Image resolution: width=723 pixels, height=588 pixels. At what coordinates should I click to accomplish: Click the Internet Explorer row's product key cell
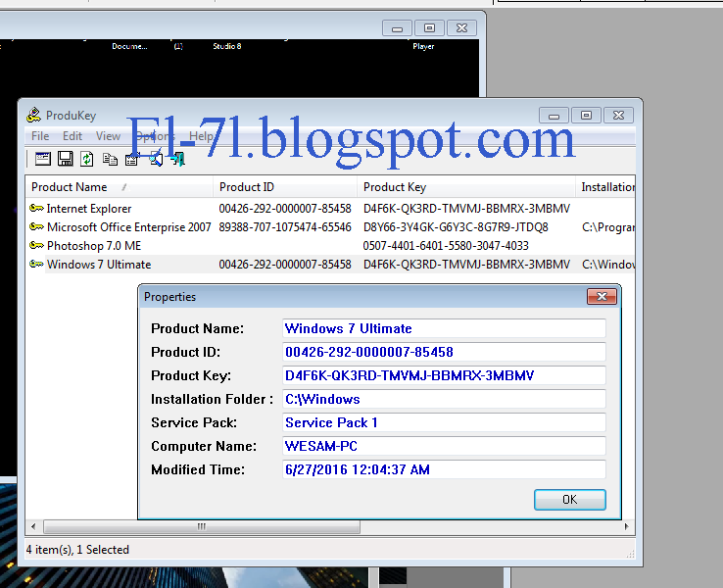[x=466, y=209]
